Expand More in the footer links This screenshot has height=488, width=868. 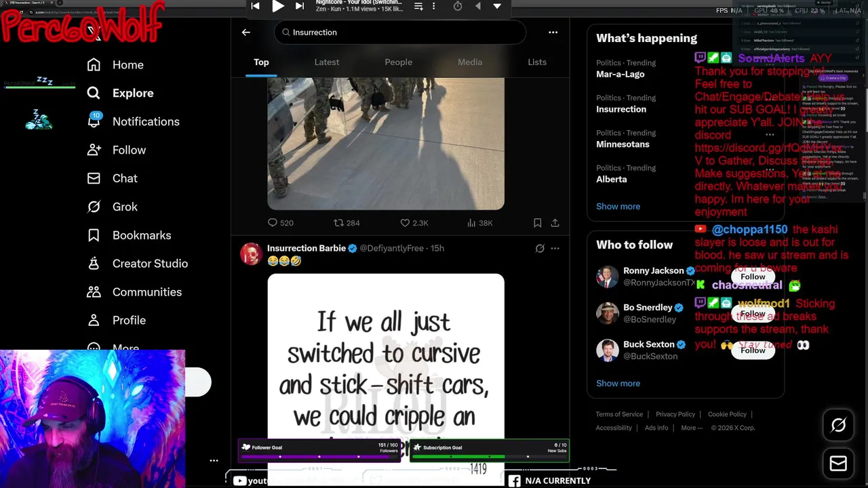click(x=693, y=428)
